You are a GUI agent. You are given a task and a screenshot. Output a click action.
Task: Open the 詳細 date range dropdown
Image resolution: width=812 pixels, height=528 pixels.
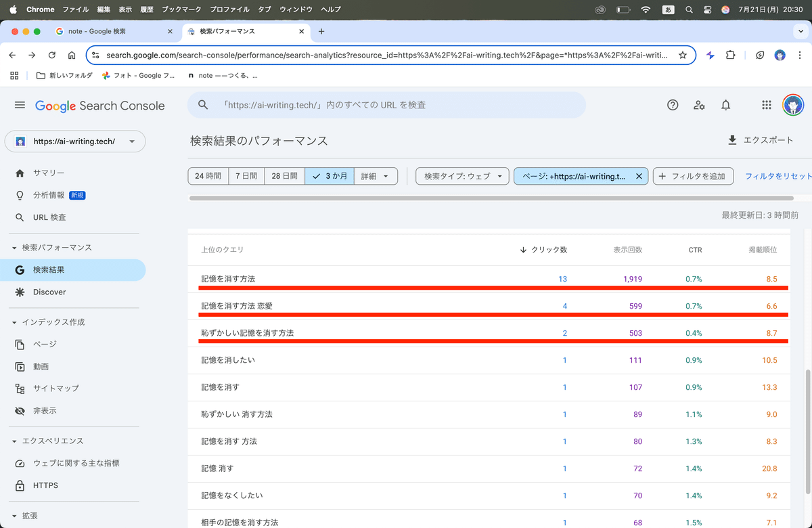tap(375, 176)
